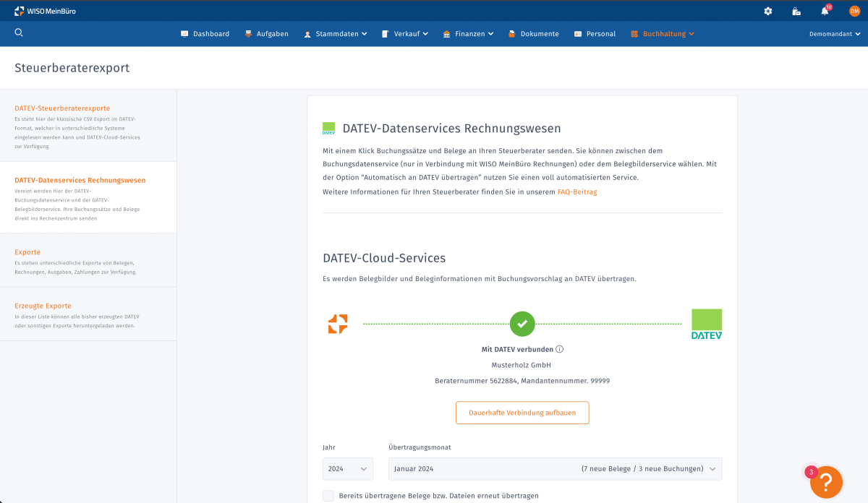Open Personal in the navigation bar
The height and width of the screenshot is (503, 868).
tap(595, 34)
